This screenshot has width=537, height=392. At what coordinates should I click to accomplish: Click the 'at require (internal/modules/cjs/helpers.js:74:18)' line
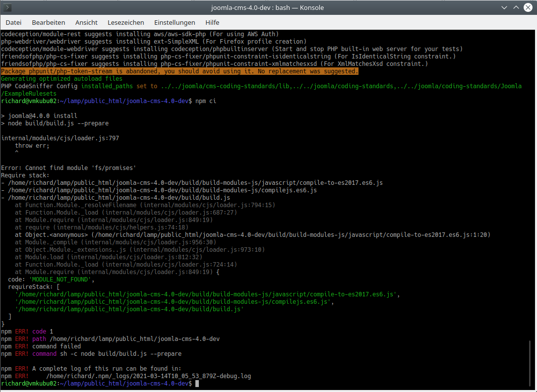point(102,227)
